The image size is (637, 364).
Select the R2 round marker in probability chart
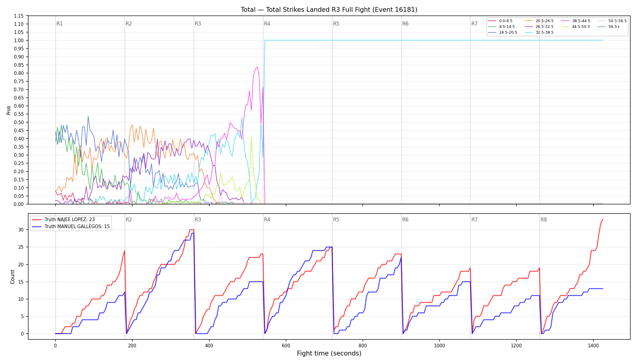129,24
